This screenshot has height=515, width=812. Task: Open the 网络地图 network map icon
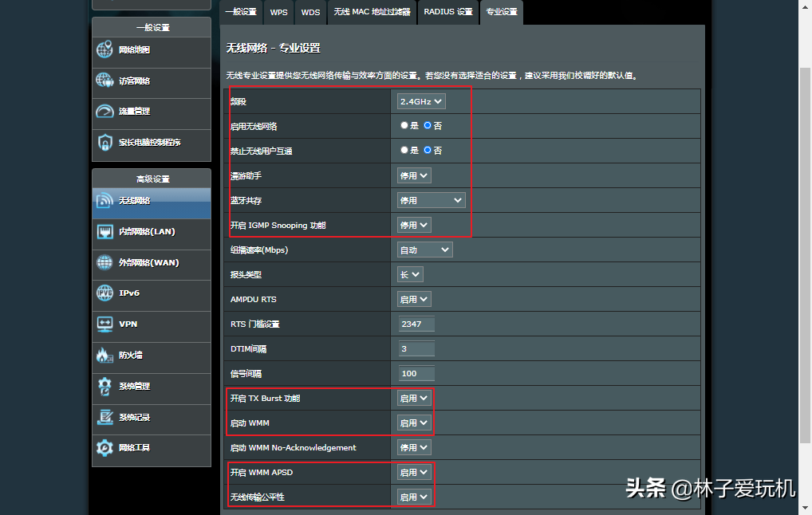tap(104, 49)
